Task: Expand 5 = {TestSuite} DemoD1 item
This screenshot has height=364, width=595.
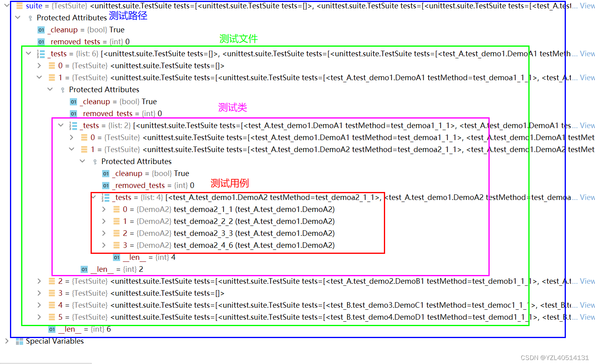Action: click(x=39, y=317)
